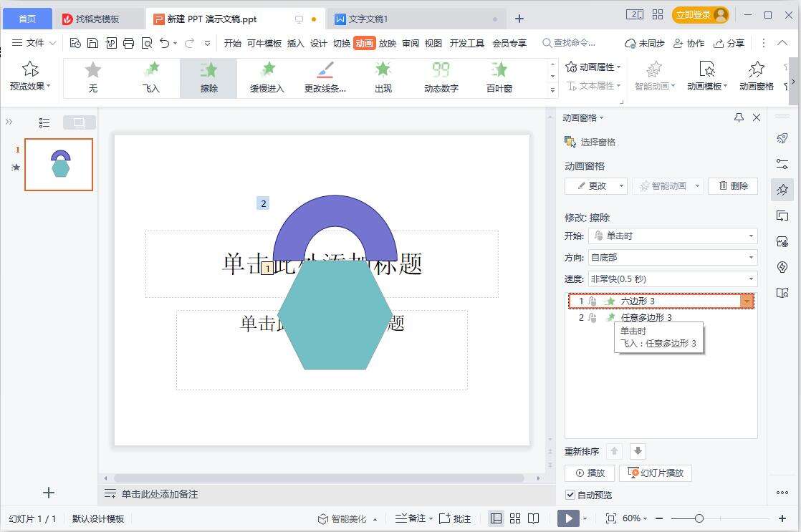Apply the 缓慢进入 animation effect

pyautogui.click(x=267, y=77)
